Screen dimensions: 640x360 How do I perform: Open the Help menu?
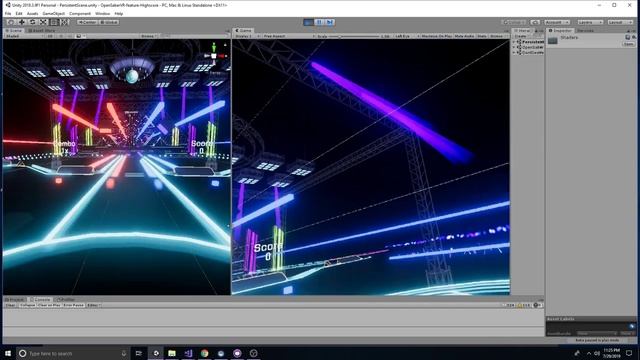click(119, 13)
